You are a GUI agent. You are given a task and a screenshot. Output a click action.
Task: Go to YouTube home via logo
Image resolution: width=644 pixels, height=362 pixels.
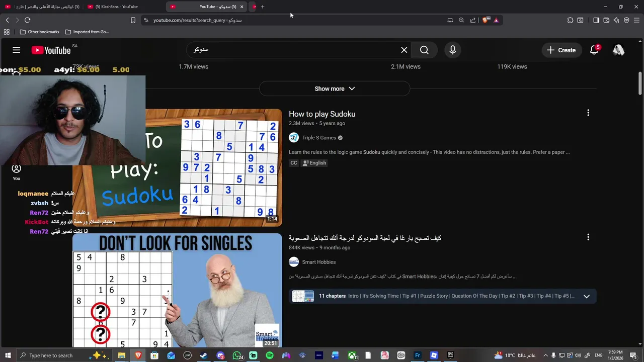coord(51,50)
